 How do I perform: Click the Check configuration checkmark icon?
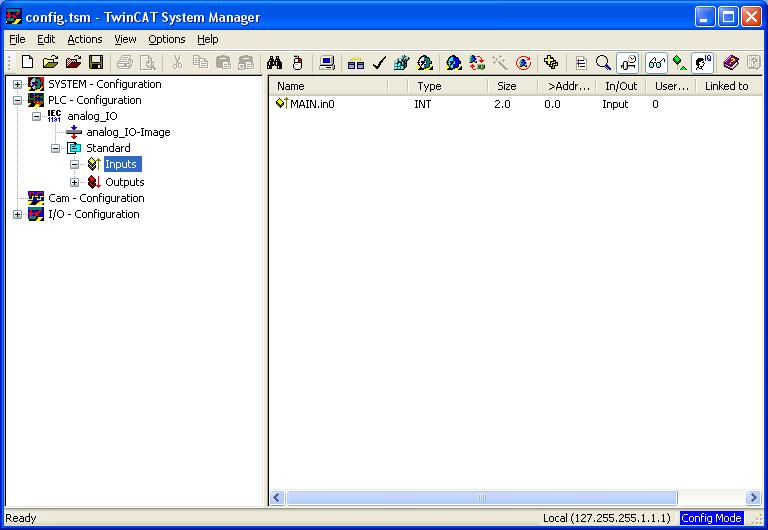point(379,62)
